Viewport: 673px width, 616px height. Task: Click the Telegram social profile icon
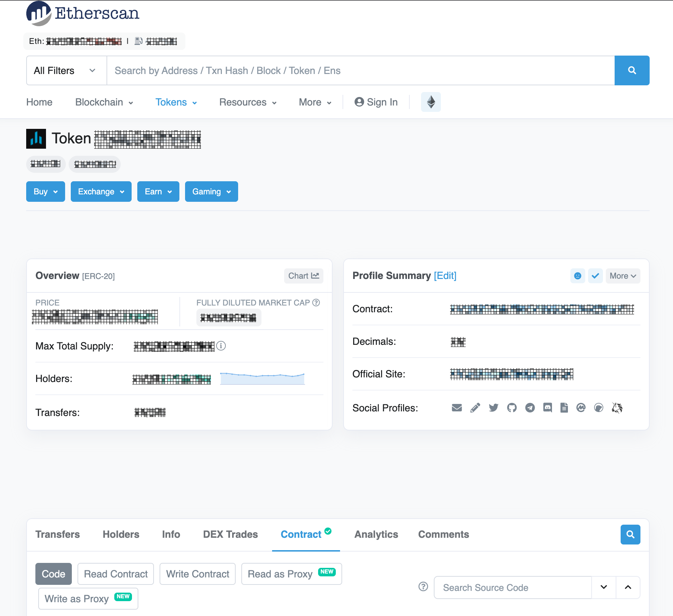[x=530, y=408]
